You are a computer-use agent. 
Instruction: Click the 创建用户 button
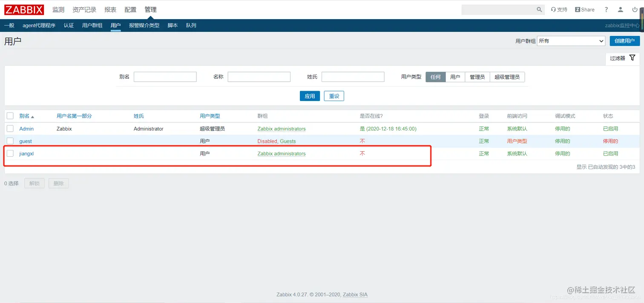625,41
